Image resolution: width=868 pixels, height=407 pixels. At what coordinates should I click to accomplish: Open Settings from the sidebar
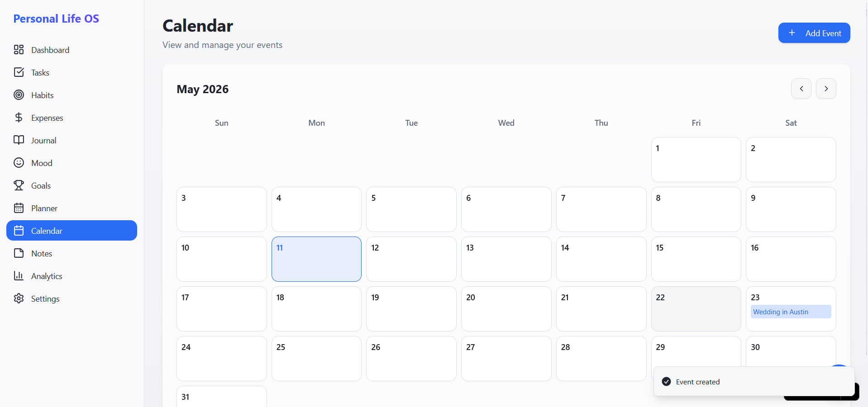(72, 298)
